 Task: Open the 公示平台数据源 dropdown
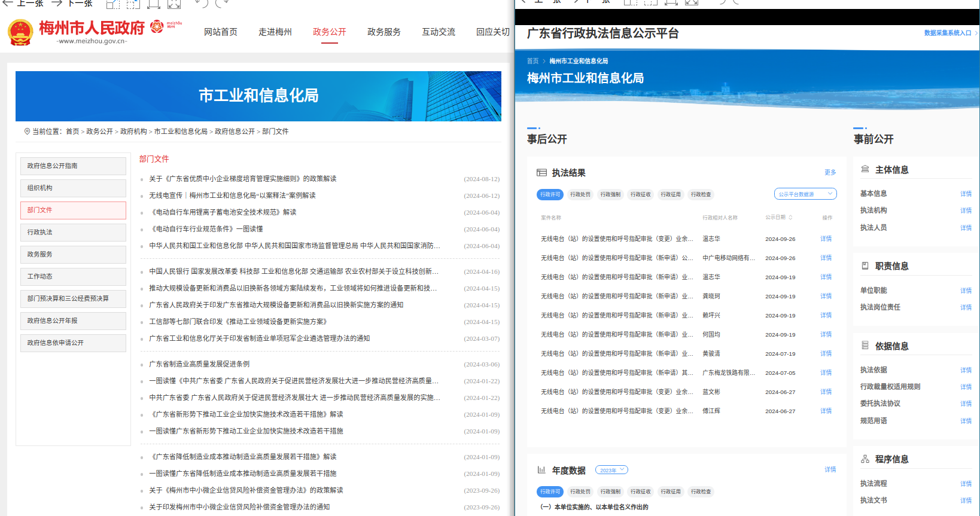(805, 194)
